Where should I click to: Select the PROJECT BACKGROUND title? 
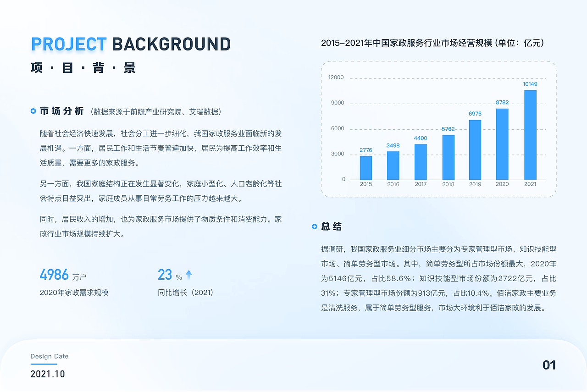point(131,44)
